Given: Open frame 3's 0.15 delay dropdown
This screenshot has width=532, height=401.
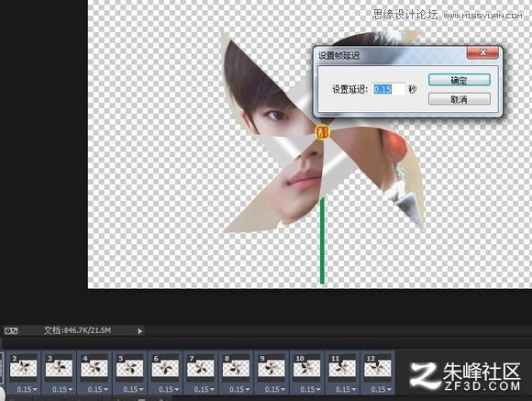Looking at the screenshot, I should [61, 389].
